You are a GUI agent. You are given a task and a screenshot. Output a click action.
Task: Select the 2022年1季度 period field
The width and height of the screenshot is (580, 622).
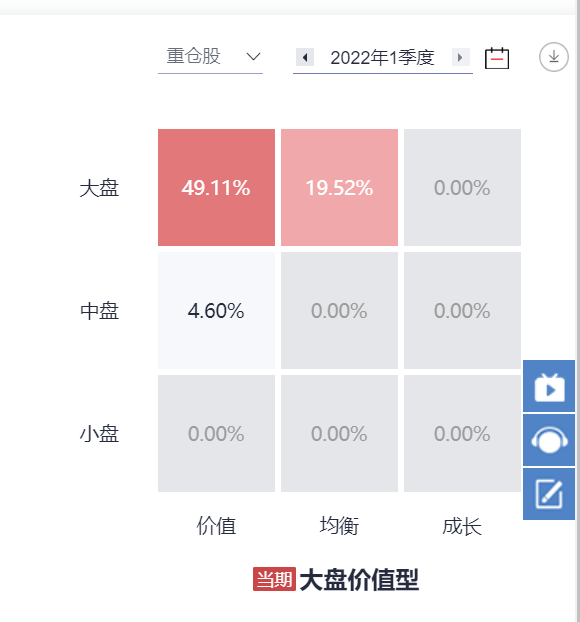tap(382, 58)
